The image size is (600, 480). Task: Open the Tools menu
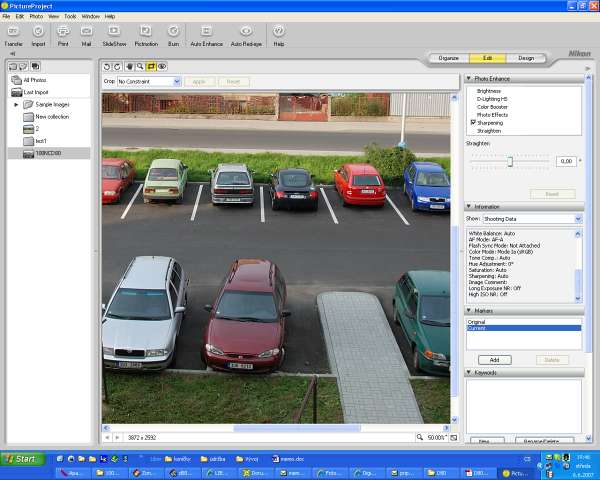[x=69, y=16]
